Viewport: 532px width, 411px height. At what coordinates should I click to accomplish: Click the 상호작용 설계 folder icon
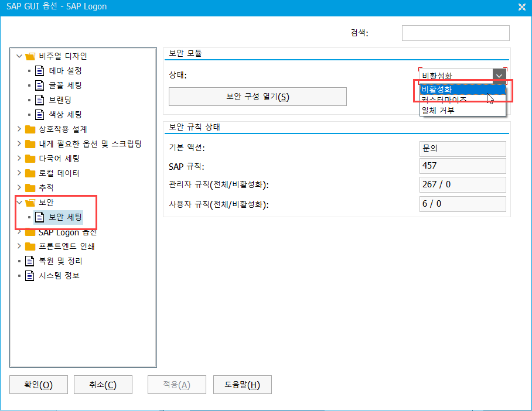30,129
